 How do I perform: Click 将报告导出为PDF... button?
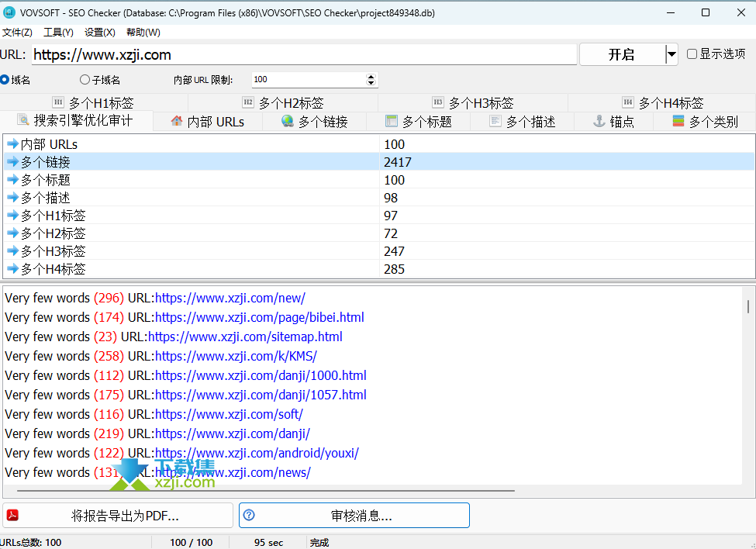tap(118, 515)
